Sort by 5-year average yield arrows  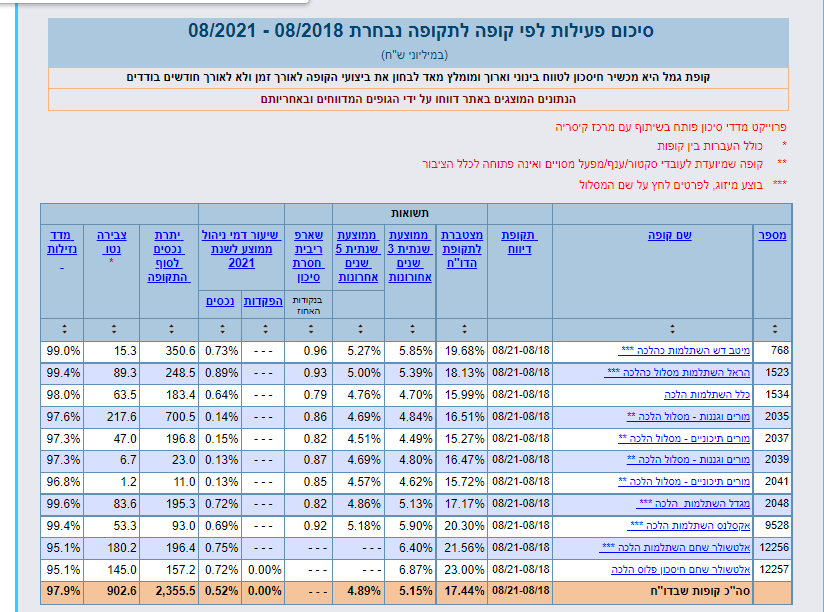[360, 329]
